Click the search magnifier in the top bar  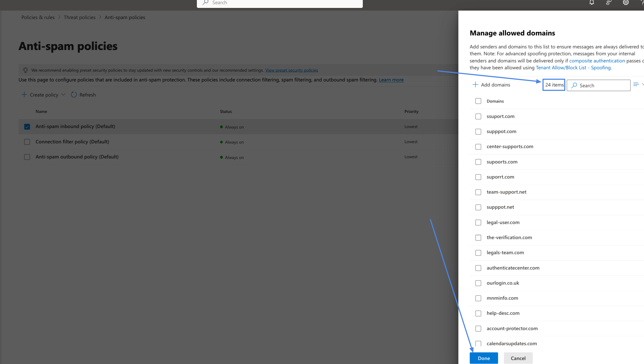[205, 2]
